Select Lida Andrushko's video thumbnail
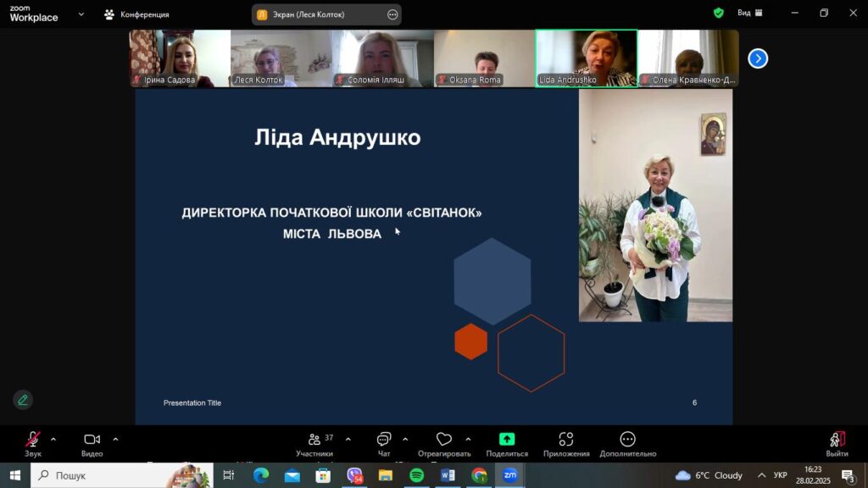Viewport: 868px width, 488px height. point(586,58)
